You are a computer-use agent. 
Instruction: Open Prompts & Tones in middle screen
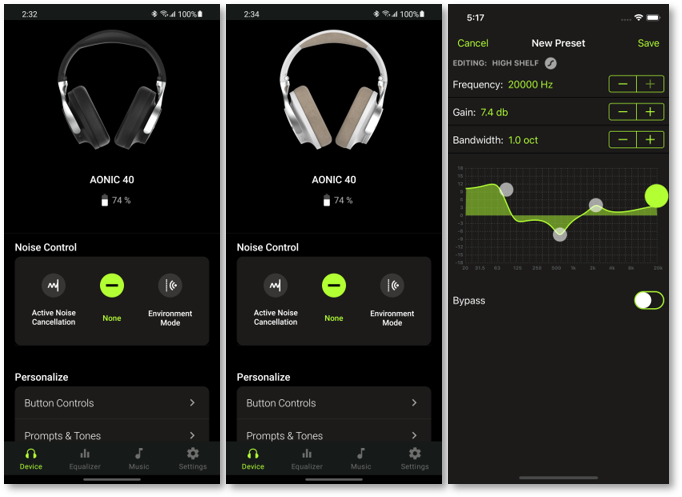click(x=334, y=435)
